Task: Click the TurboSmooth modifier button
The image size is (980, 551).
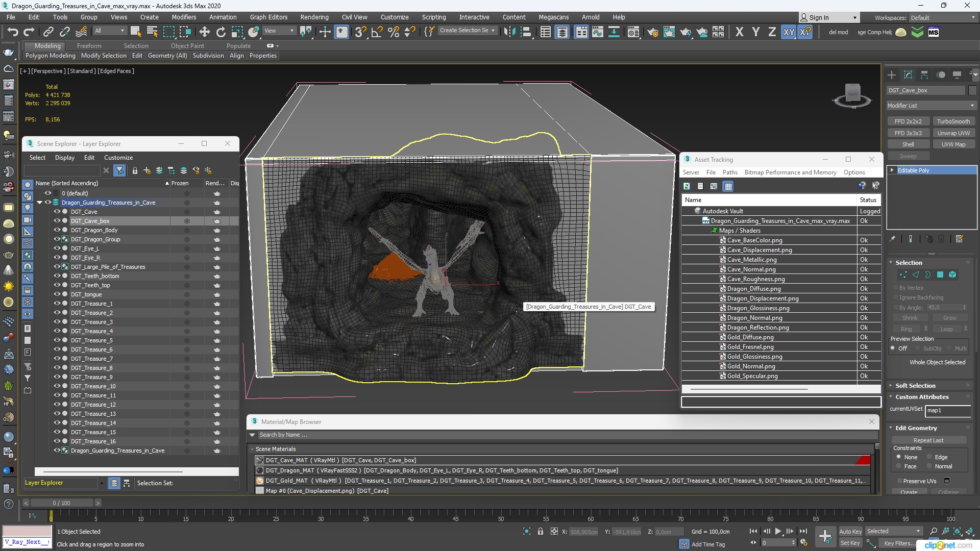Action: point(953,121)
